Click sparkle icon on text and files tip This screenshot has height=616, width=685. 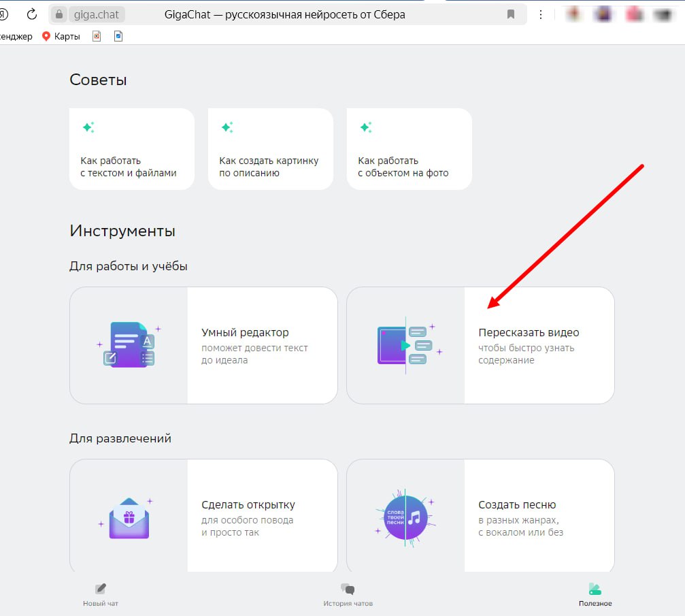(x=88, y=127)
